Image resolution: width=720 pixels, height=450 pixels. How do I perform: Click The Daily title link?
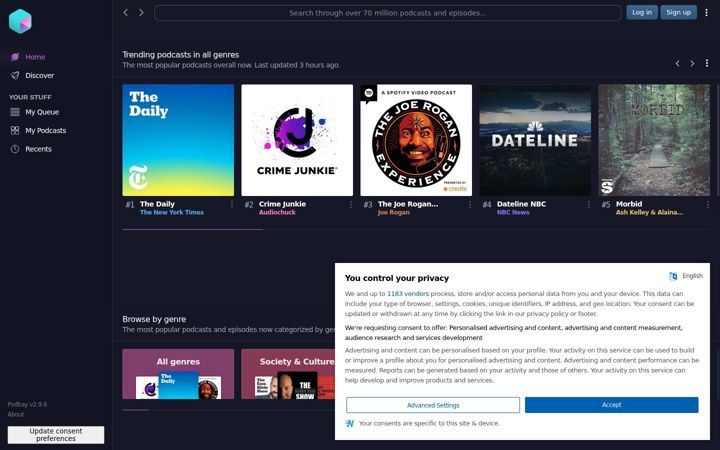[157, 204]
